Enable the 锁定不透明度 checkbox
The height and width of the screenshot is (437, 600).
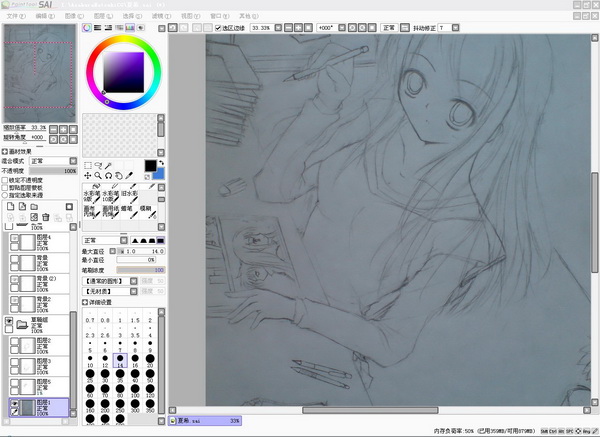[x=5, y=180]
